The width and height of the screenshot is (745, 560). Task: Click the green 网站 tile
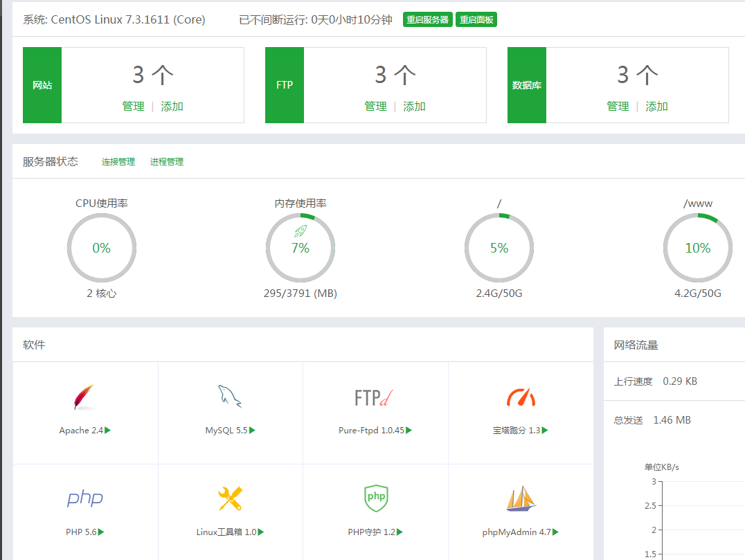coord(42,85)
